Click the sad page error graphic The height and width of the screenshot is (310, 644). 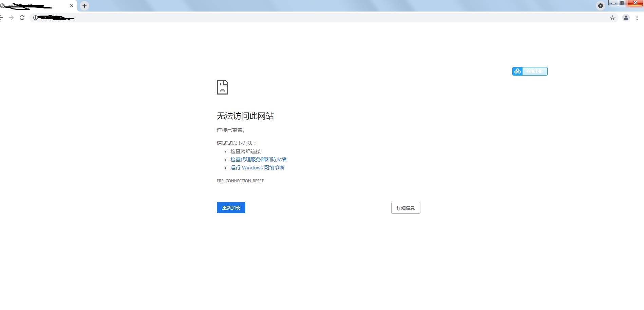222,87
